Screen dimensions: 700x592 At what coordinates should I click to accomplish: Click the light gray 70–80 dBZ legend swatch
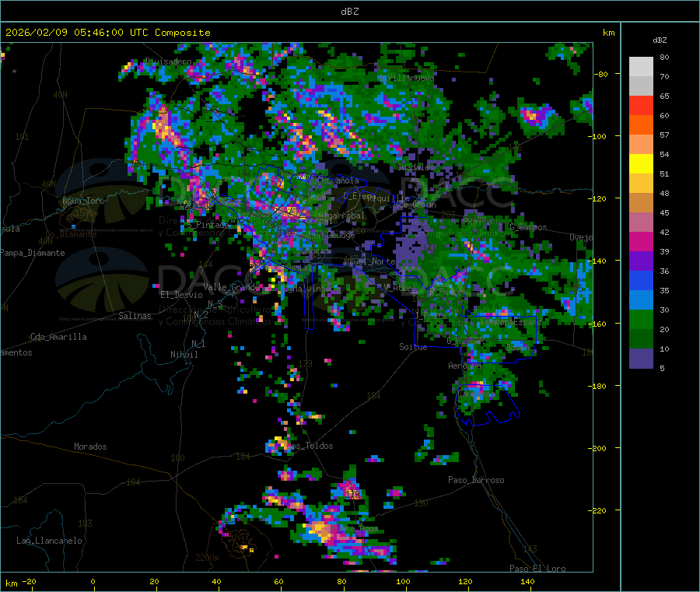641,67
